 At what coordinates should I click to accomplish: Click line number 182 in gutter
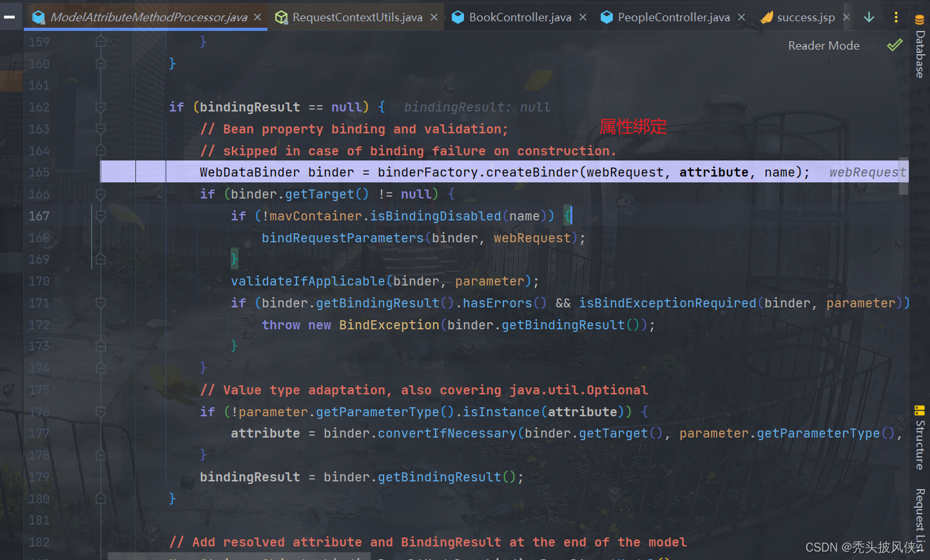click(x=39, y=542)
